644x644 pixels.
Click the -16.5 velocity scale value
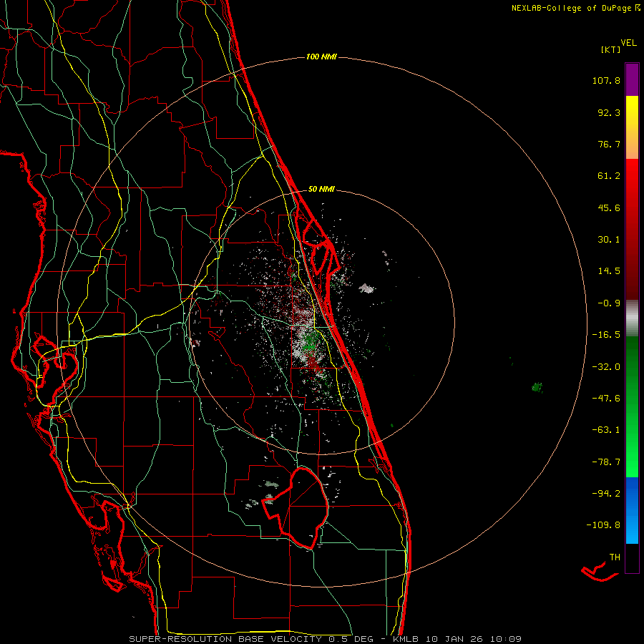606,335
